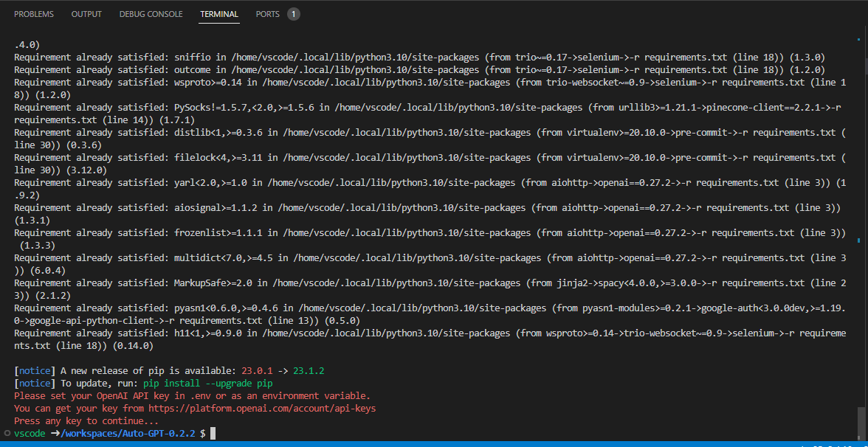Click the 23.1.2 version number text
Image resolution: width=868 pixels, height=447 pixels.
click(307, 370)
